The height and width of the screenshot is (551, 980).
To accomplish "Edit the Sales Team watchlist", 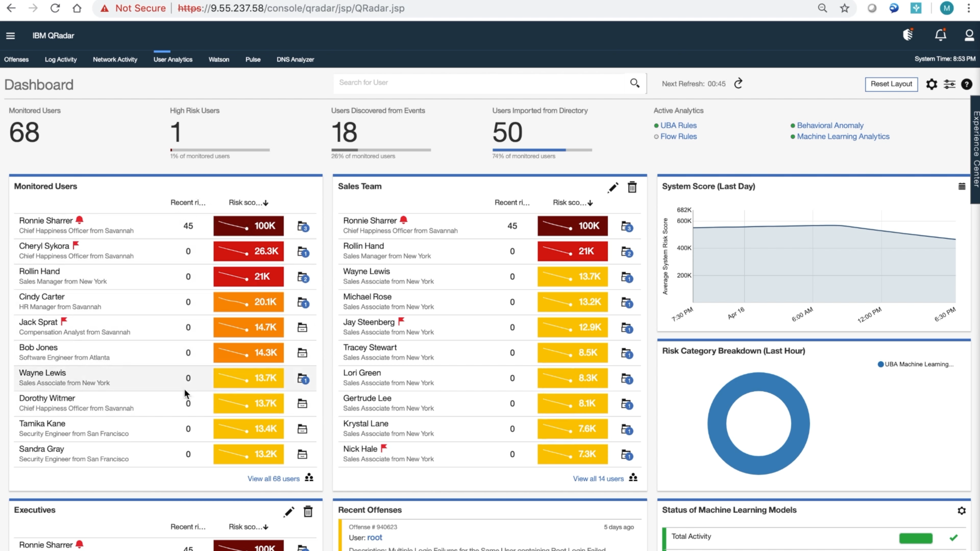I will [x=613, y=187].
